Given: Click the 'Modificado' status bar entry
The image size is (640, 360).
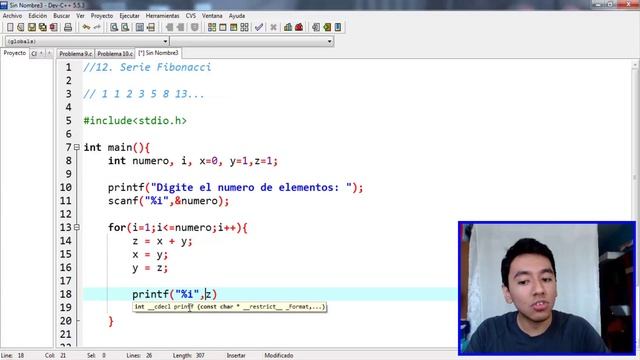Looking at the screenshot, I should (278, 356).
